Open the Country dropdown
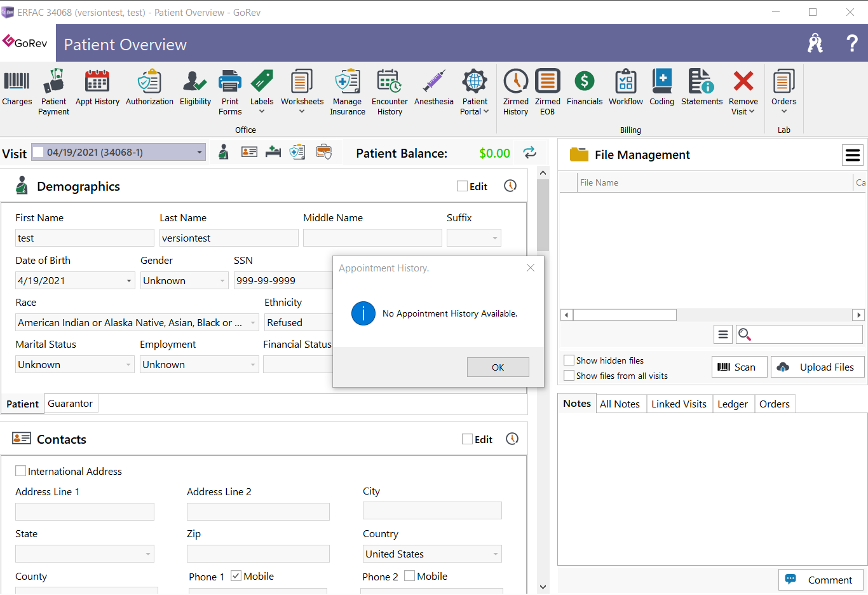The width and height of the screenshot is (868, 595). (x=496, y=554)
